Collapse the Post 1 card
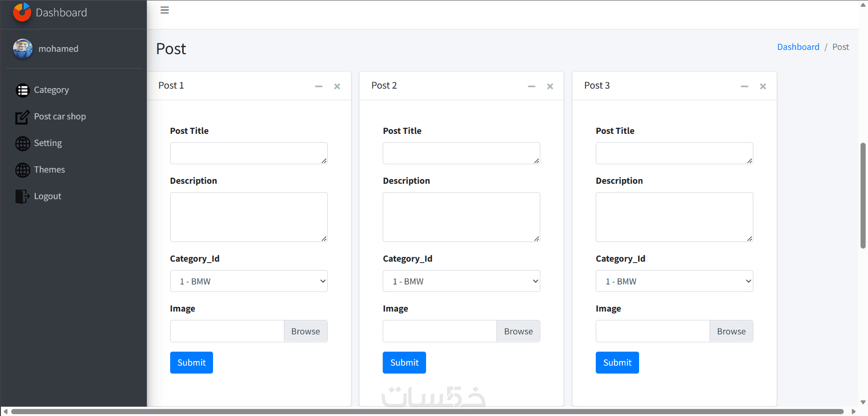 point(319,86)
